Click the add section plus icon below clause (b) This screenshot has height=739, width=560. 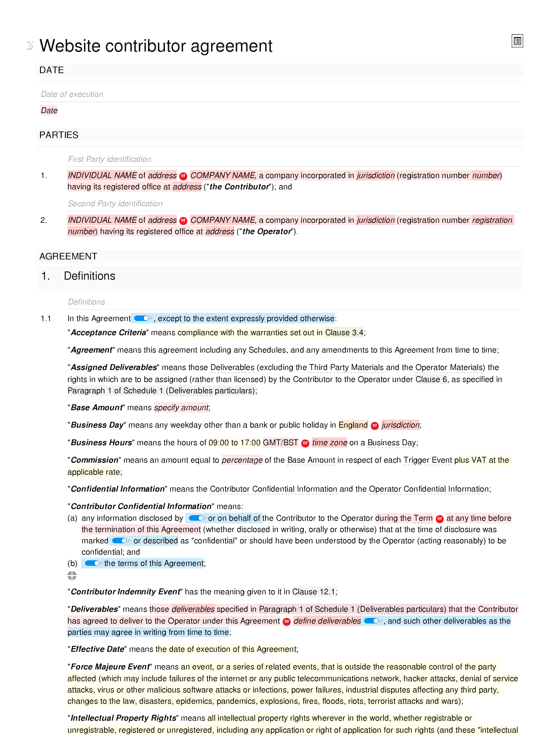coord(71,575)
